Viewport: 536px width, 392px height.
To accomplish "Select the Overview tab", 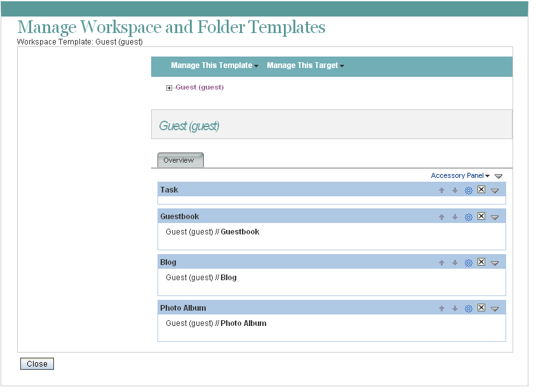I will click(x=180, y=160).
